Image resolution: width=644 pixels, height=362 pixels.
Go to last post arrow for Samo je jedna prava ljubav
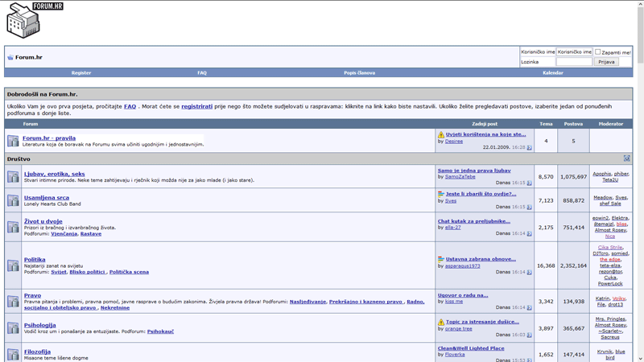click(530, 183)
